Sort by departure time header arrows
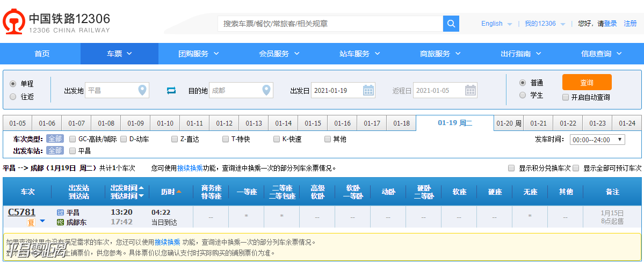This screenshot has width=644, height=263. [141, 192]
